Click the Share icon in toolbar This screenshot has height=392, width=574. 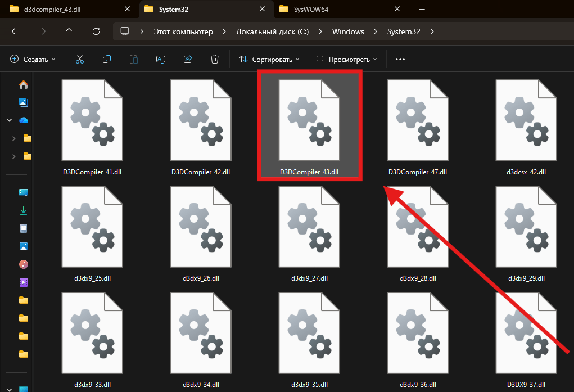coord(188,59)
